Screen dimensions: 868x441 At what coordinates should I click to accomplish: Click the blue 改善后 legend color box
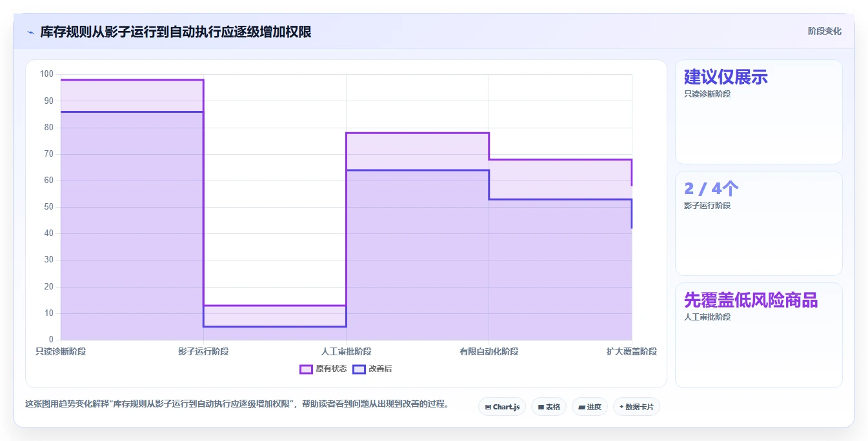click(x=359, y=369)
